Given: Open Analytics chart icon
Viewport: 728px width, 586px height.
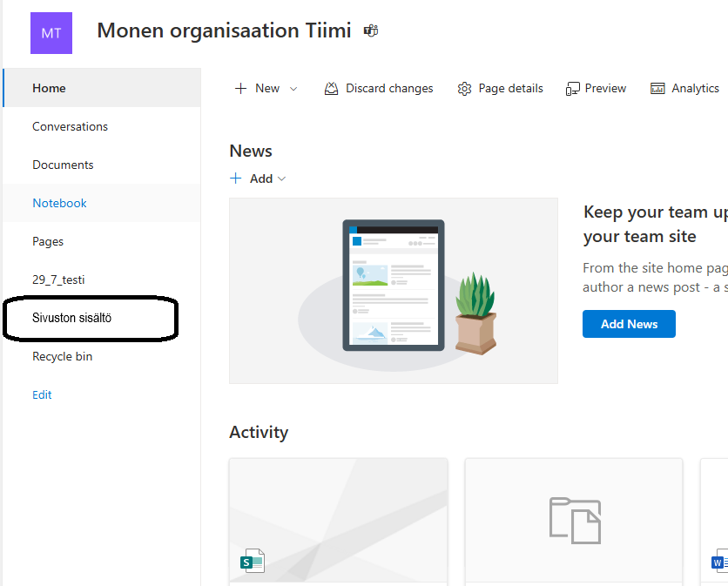Looking at the screenshot, I should (x=657, y=89).
